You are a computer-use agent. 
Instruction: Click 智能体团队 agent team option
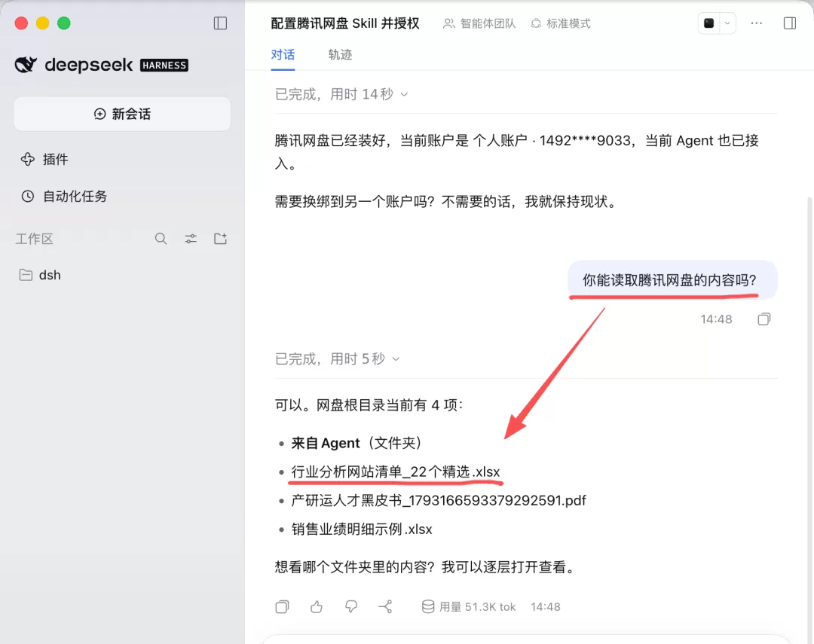[x=479, y=23]
